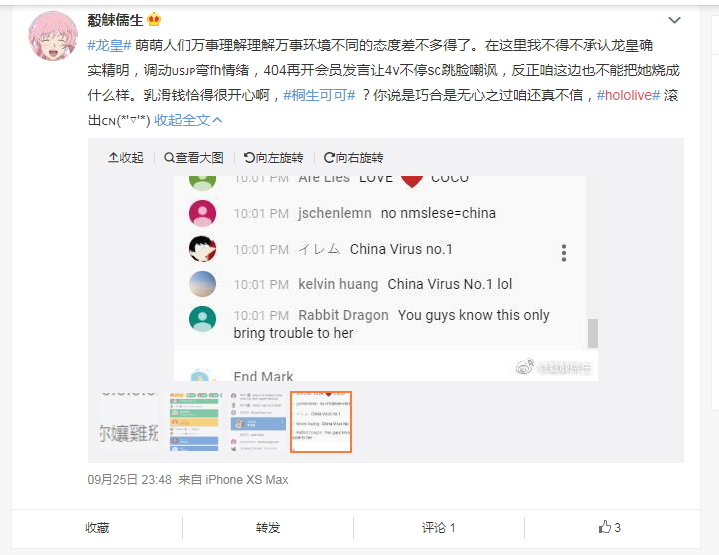Screen dimensions: 719x555
Task: Open the gold crown member badge
Action: coord(154,20)
